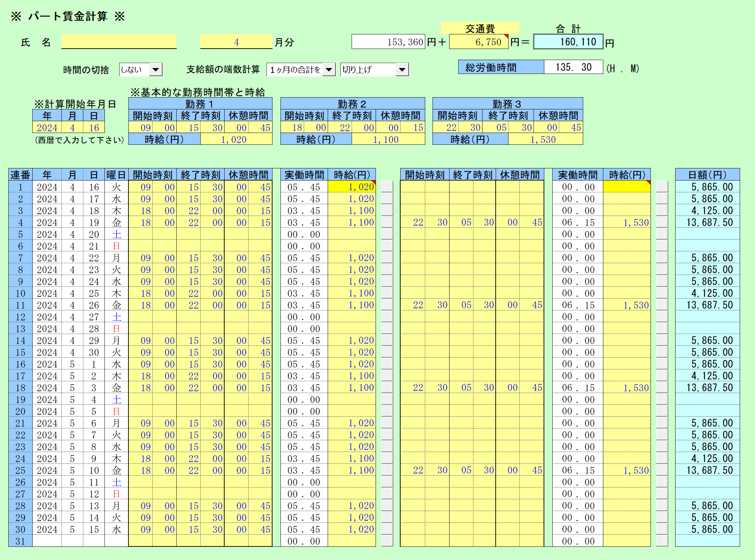This screenshot has height=560, width=755.
Task: Select 日額 13,687.50 in row 4
Action: (707, 222)
